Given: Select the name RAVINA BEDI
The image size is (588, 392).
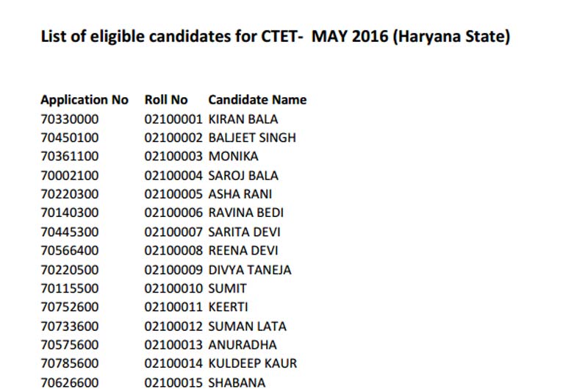Looking at the screenshot, I should click(246, 213).
